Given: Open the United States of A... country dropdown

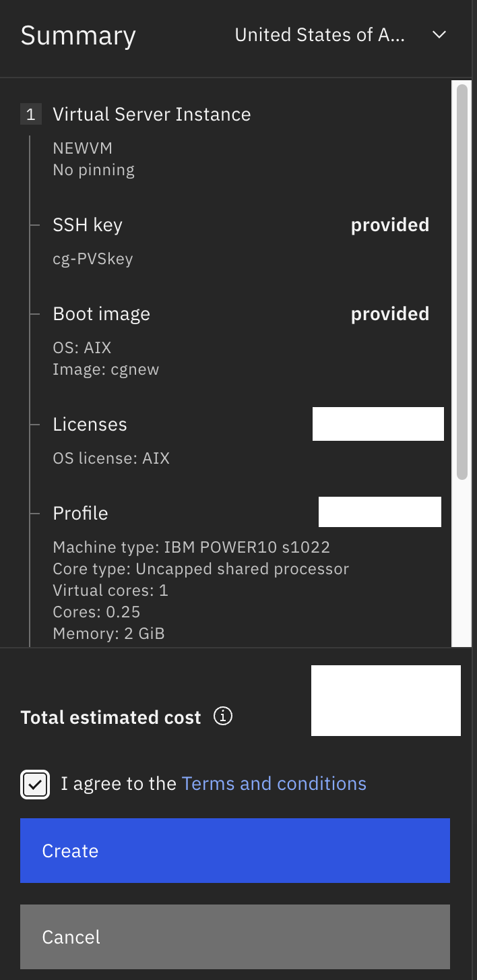Looking at the screenshot, I should tap(341, 35).
